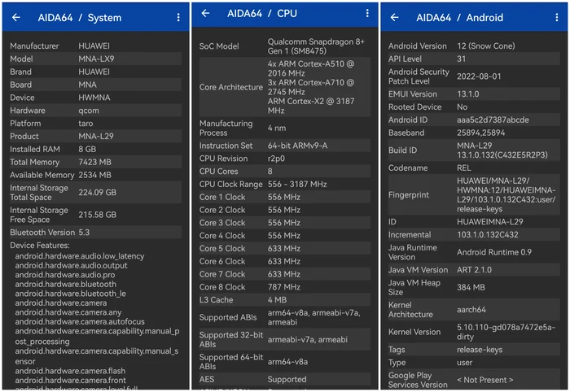
Task: Select Baseband value 25894,25894
Action: tap(480, 133)
